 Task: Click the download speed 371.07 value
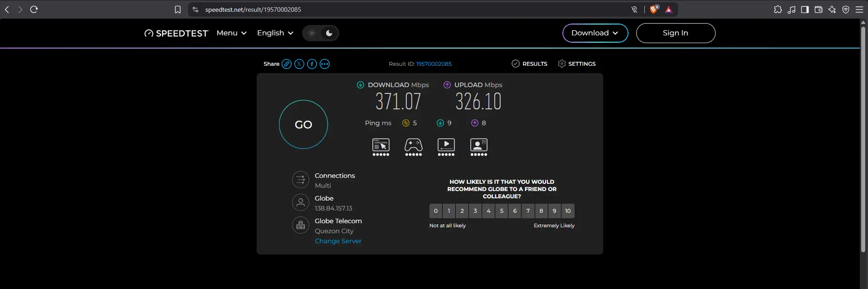pyautogui.click(x=398, y=101)
